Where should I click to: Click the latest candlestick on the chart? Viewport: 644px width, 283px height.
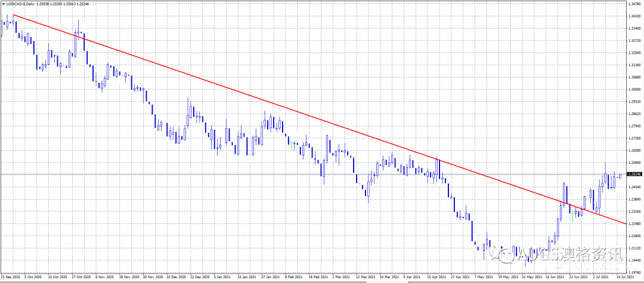coord(620,175)
